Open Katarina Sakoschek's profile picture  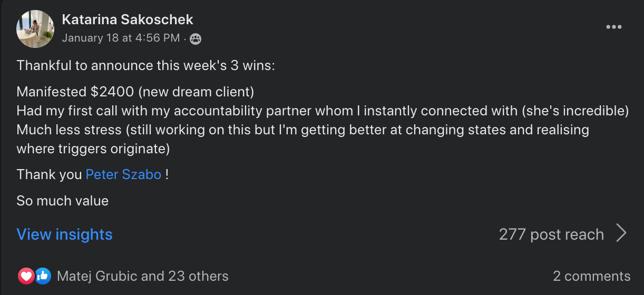[x=35, y=29]
